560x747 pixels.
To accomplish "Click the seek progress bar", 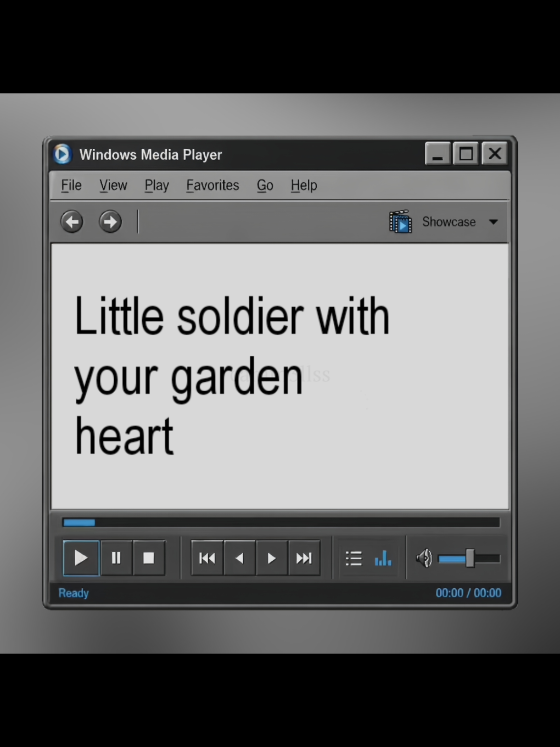I will point(281,522).
